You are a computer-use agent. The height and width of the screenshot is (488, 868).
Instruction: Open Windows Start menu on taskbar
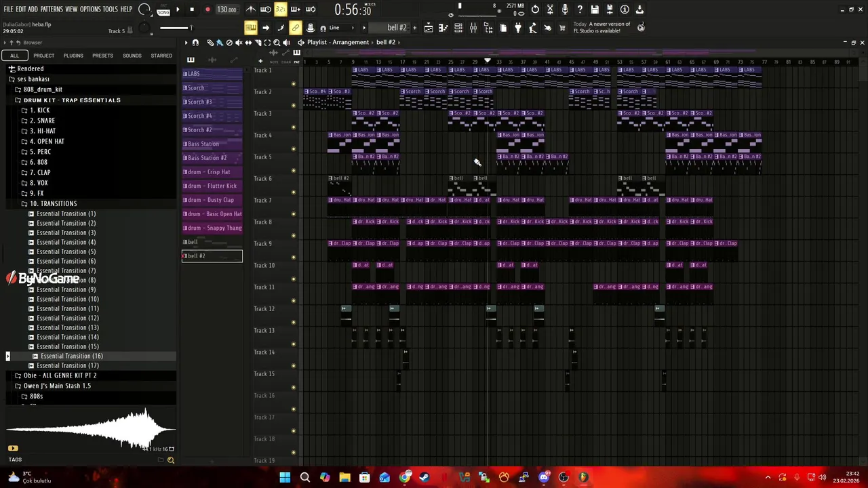[285, 477]
